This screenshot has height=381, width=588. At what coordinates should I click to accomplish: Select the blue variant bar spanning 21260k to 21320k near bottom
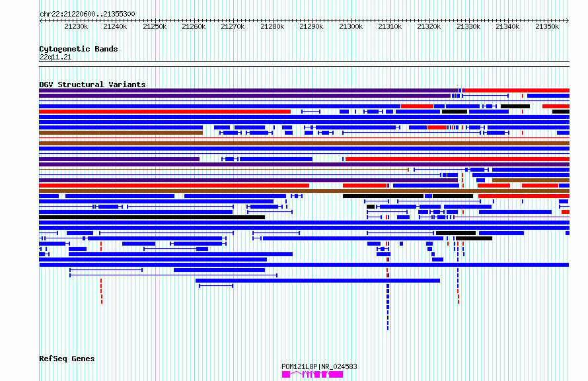[318, 281]
